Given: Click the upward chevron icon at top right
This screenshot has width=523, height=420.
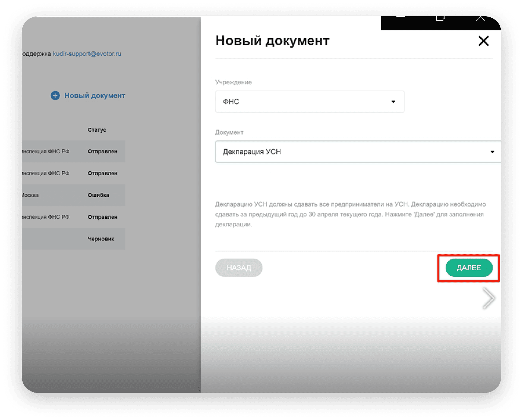Looking at the screenshot, I should point(480,19).
